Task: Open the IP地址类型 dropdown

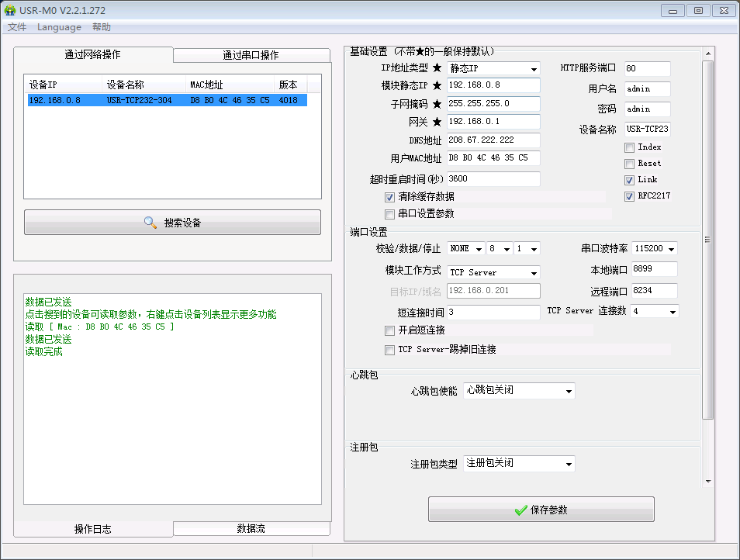Action: [x=493, y=69]
